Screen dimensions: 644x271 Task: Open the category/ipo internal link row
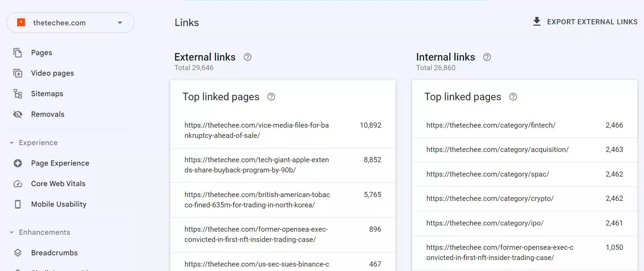tap(525, 223)
